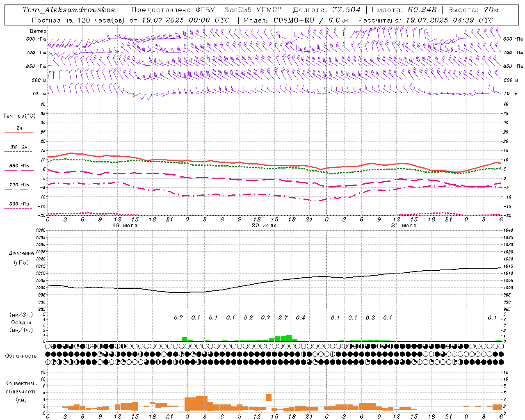Click the Высота: 70м label
Viewport: 525px width, 420px height.
[x=473, y=10]
